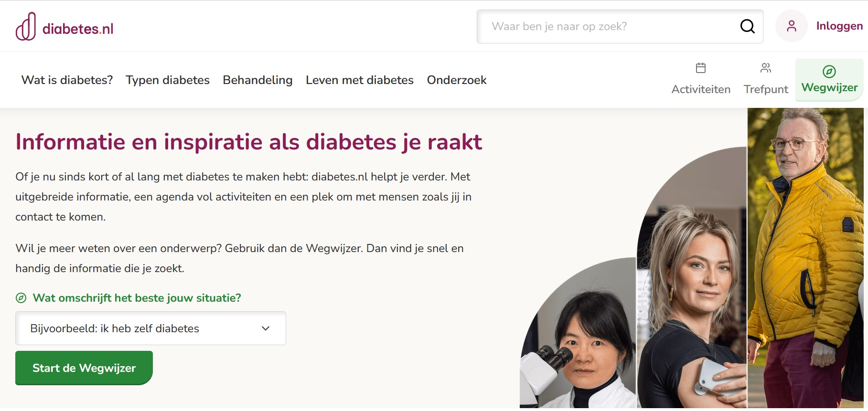Focus the 'Waar ben je naar op zoek?' search field
Viewport: 868px width, 411px height.
click(611, 26)
